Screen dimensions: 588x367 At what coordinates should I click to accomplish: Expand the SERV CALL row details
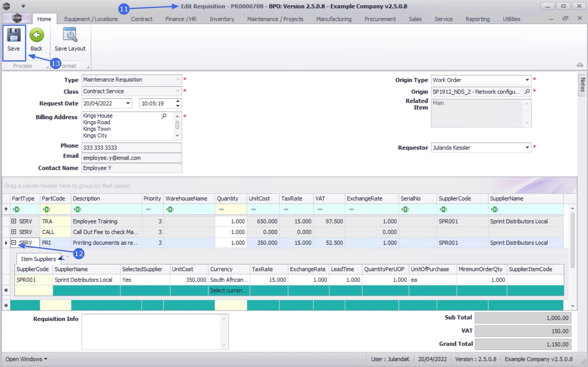tap(14, 232)
